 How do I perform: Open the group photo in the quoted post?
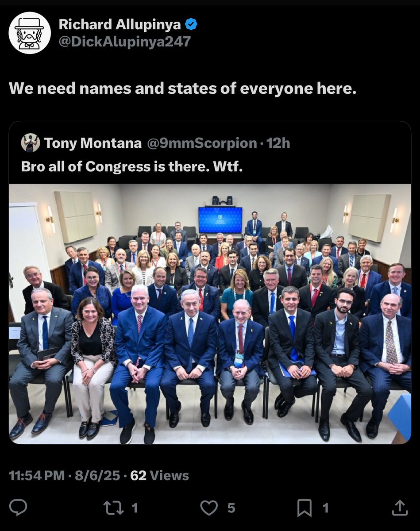(x=210, y=314)
